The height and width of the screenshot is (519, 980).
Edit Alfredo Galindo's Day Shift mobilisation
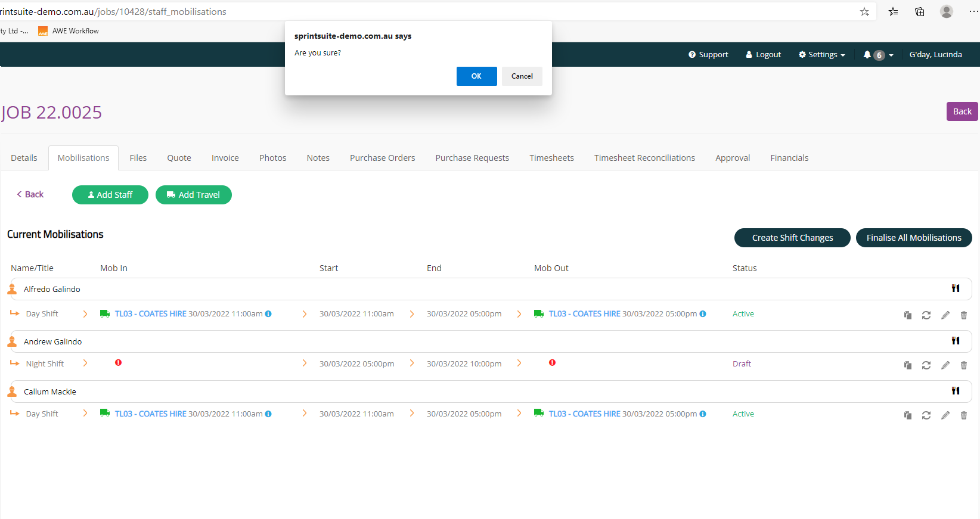tap(945, 315)
